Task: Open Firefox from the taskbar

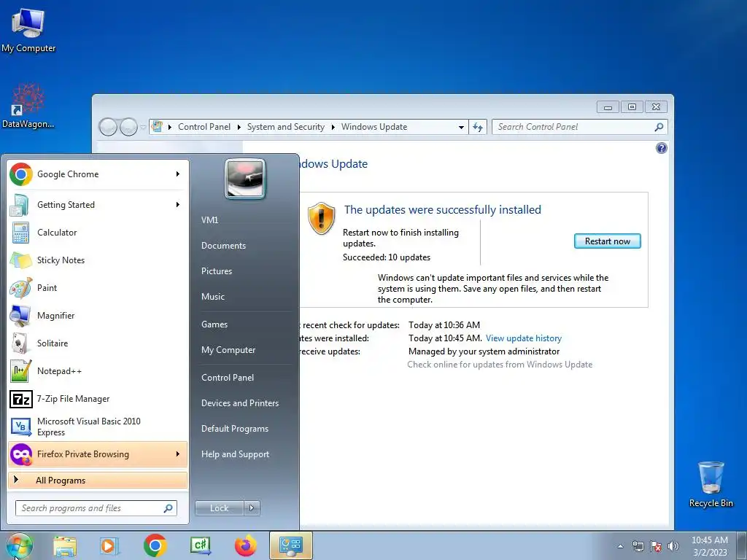Action: 245,545
